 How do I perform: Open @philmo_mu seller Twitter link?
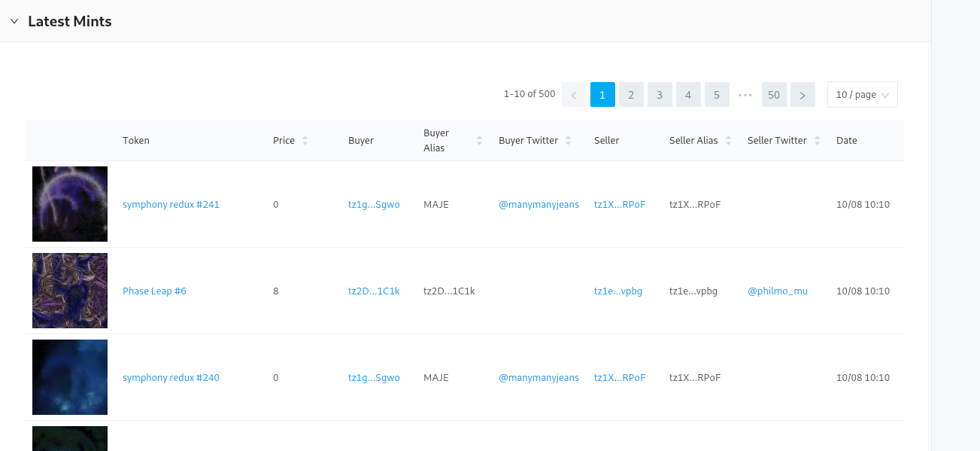tap(777, 291)
